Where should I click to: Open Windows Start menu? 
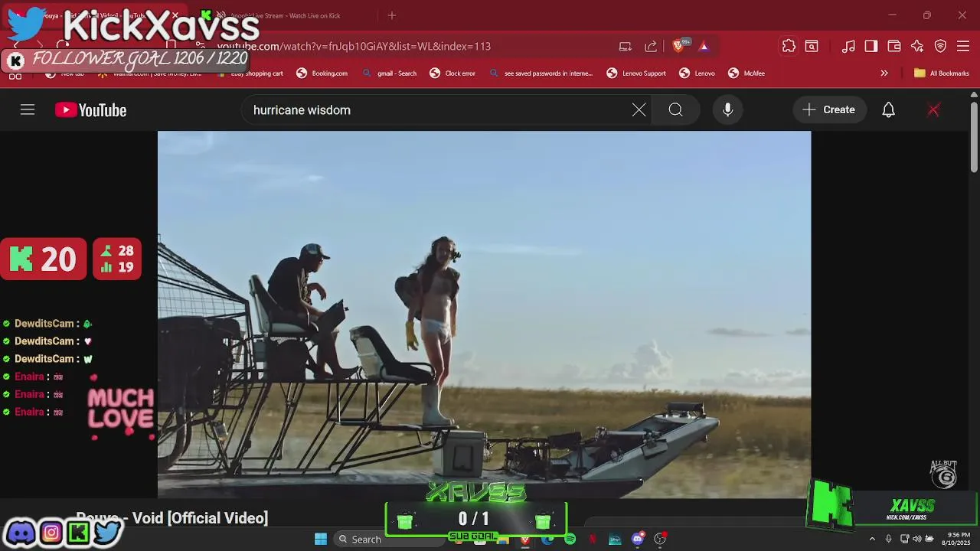[321, 539]
